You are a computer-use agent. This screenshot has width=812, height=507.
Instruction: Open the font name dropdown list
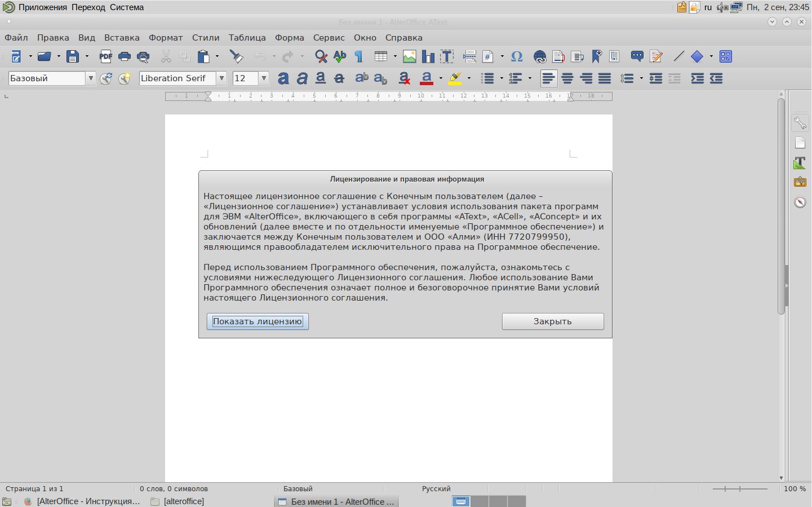click(221, 78)
